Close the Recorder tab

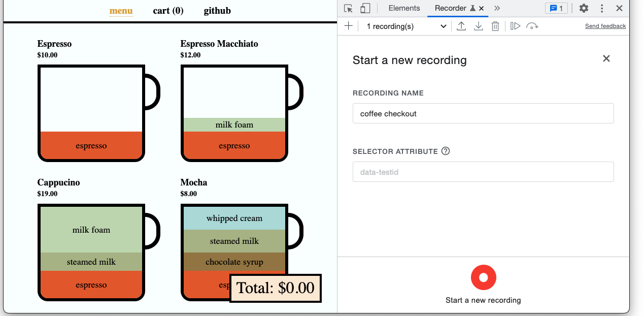pyautogui.click(x=482, y=8)
